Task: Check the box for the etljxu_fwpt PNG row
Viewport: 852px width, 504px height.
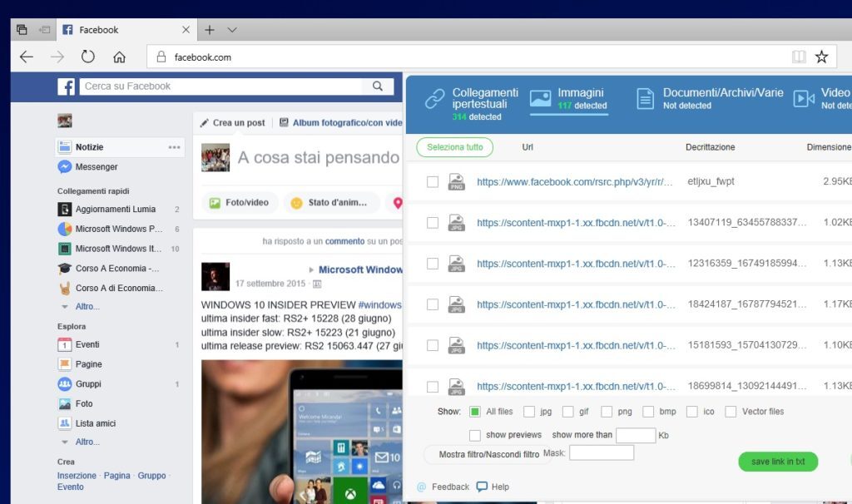Action: coord(433,182)
